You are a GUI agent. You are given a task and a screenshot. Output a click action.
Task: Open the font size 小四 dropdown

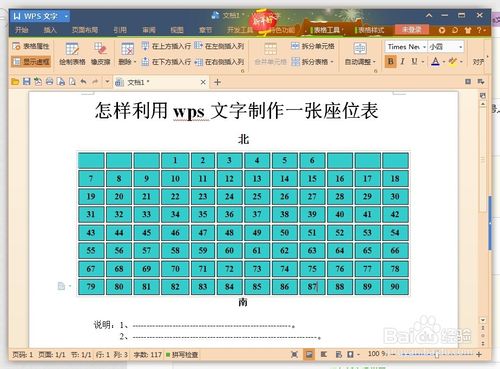point(446,47)
